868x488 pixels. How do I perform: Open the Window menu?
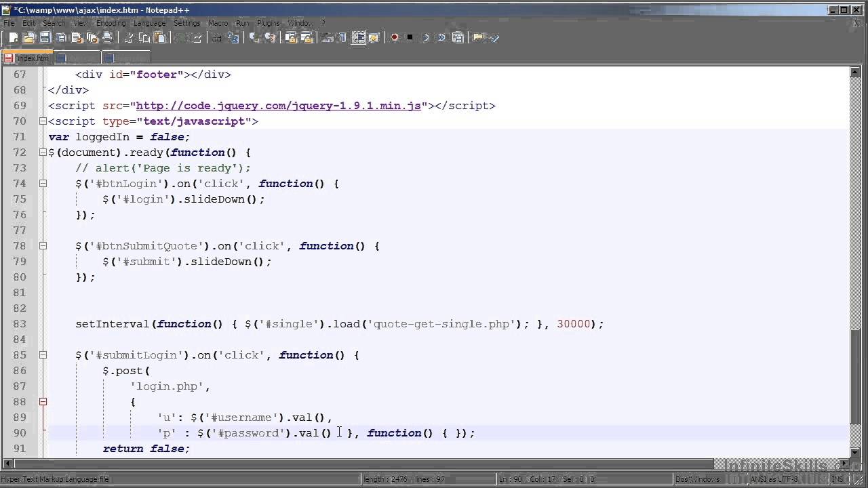300,23
